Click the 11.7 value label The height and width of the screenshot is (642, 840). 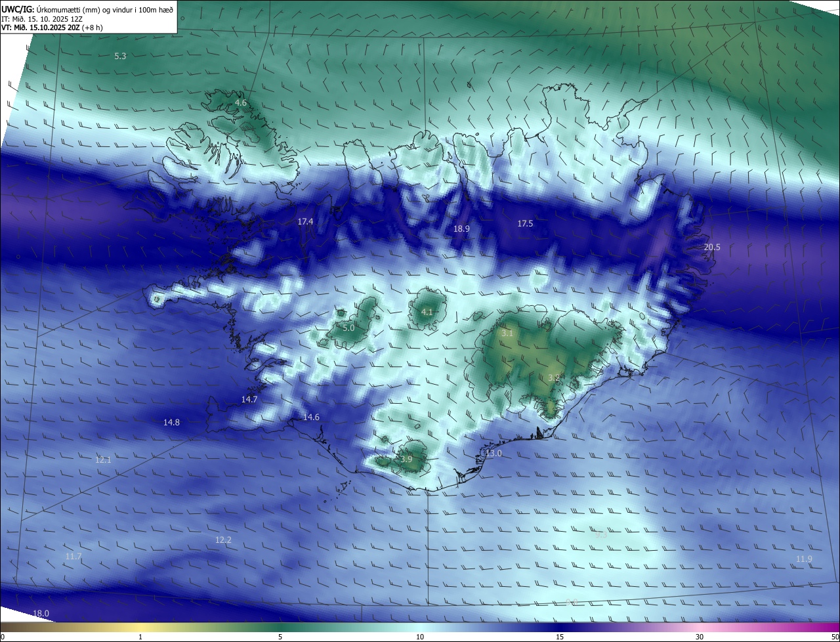pos(73,557)
